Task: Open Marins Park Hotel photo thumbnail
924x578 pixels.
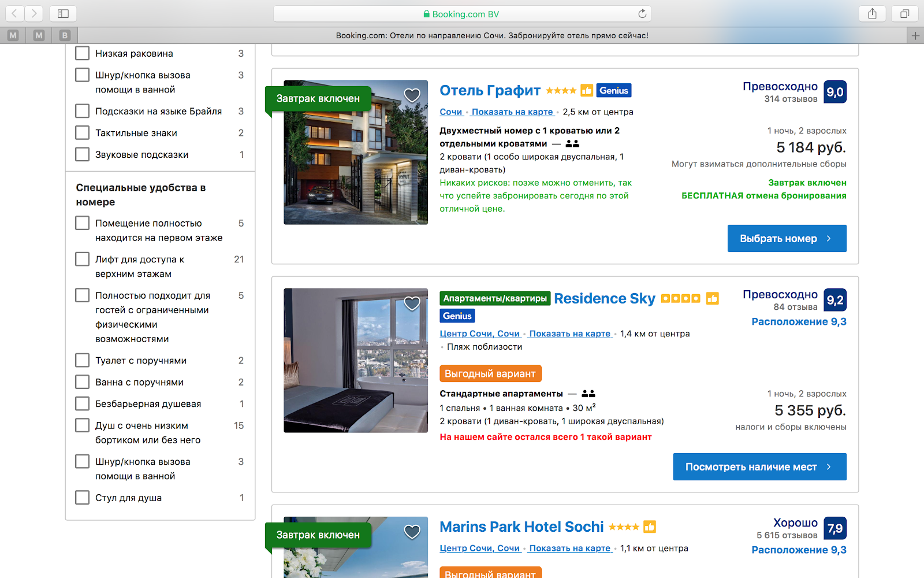Action: [356, 547]
